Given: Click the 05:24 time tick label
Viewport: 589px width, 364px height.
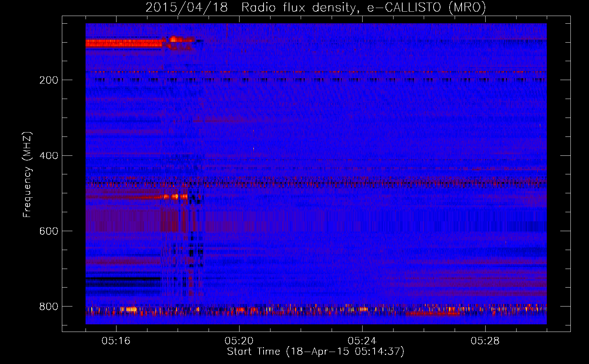Looking at the screenshot, I should tap(362, 341).
